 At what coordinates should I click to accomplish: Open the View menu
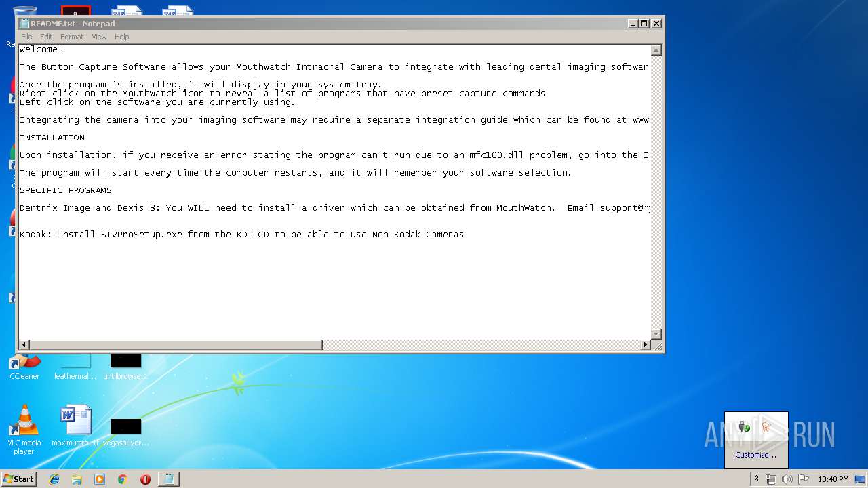99,37
